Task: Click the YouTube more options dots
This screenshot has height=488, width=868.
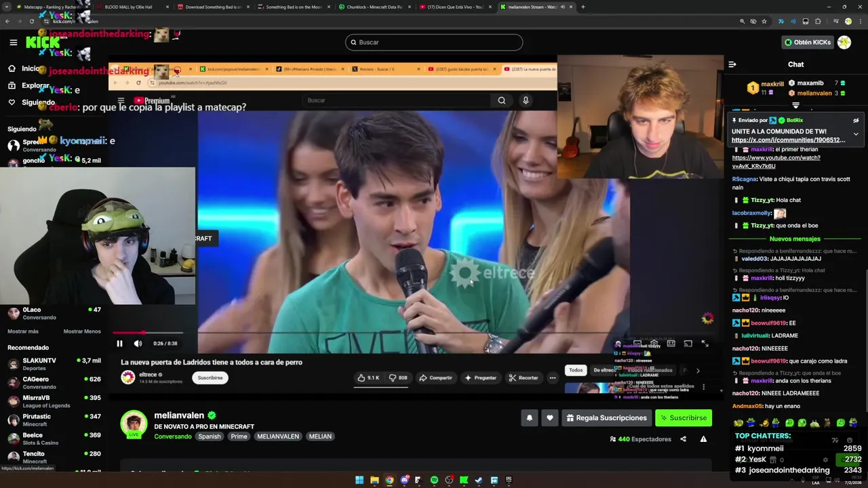Action: click(553, 378)
